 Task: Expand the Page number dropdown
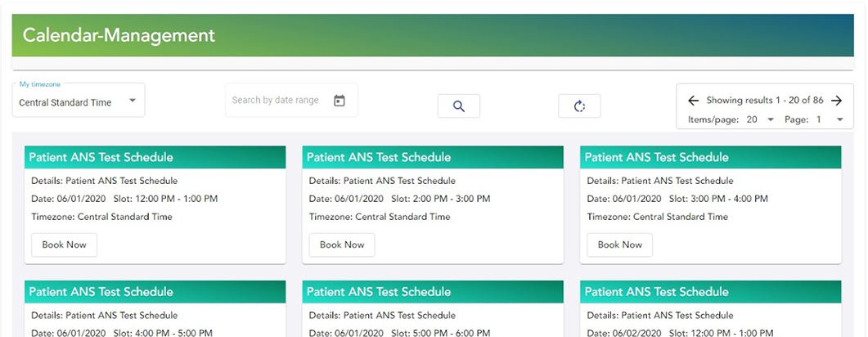pyautogui.click(x=828, y=119)
